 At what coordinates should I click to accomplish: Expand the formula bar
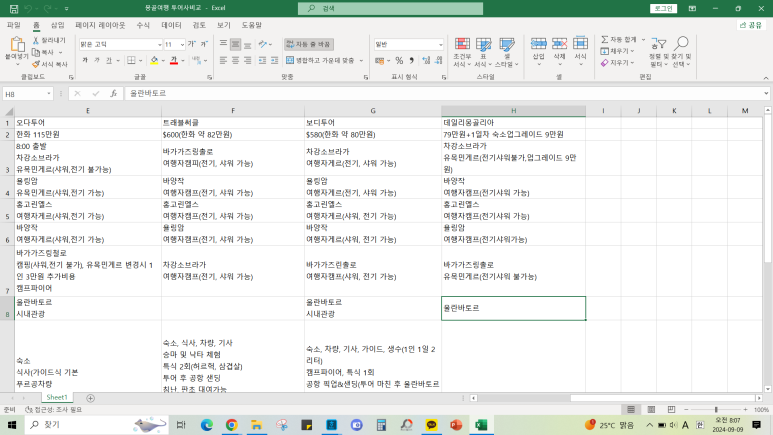766,93
